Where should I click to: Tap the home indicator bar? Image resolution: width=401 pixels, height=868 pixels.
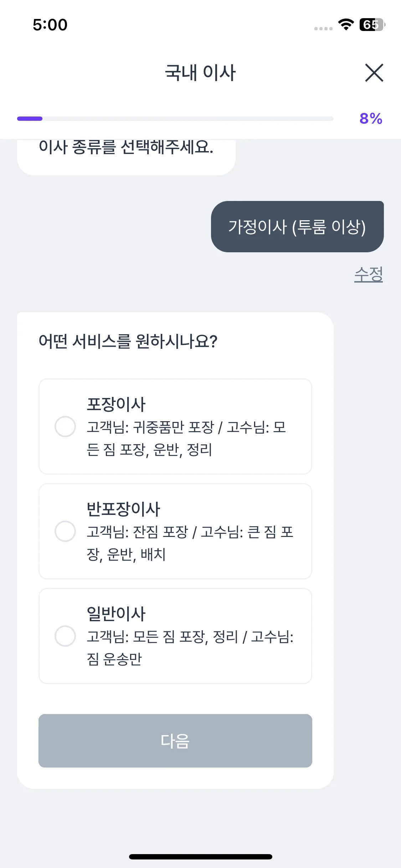[200, 857]
